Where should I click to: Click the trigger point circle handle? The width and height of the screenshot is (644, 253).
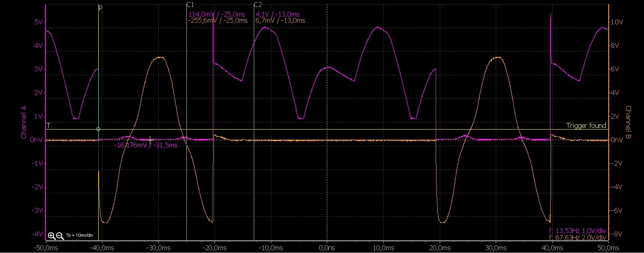98,129
